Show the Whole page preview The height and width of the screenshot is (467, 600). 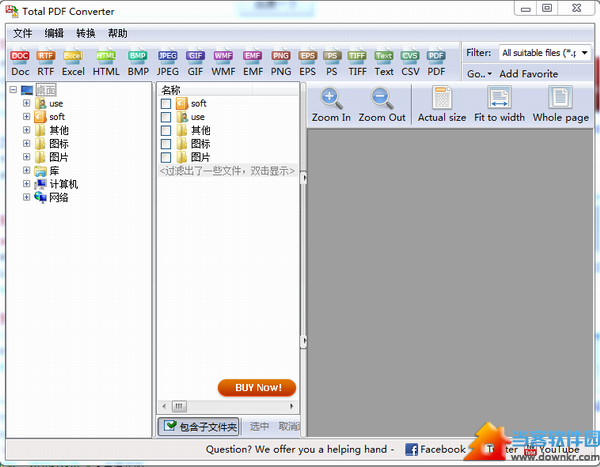[561, 105]
